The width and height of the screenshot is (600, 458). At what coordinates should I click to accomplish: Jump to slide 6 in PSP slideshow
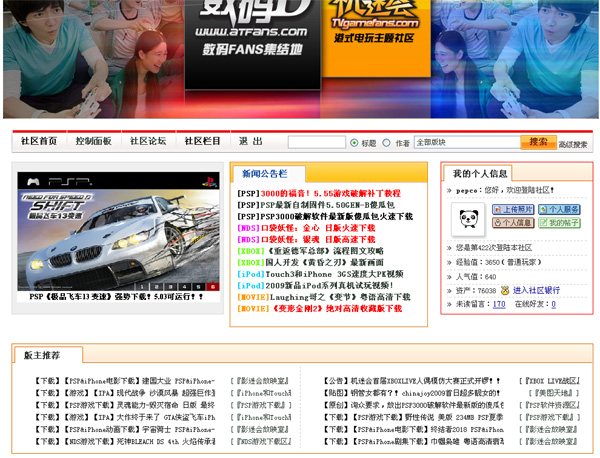point(213,287)
